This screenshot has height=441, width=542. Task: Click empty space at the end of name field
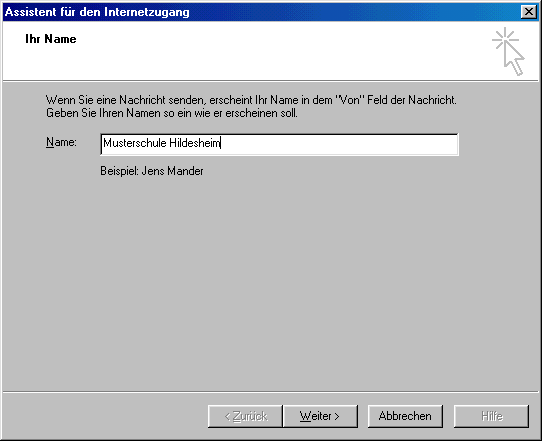tap(339, 144)
